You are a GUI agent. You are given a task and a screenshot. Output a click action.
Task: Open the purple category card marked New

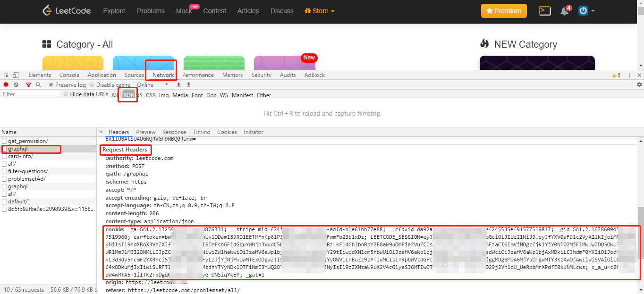tap(284, 62)
